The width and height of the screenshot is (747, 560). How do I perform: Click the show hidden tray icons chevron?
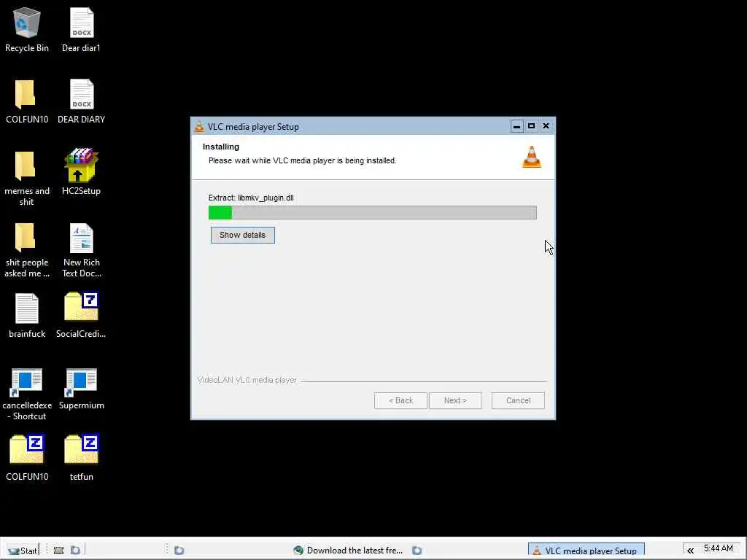690,551
